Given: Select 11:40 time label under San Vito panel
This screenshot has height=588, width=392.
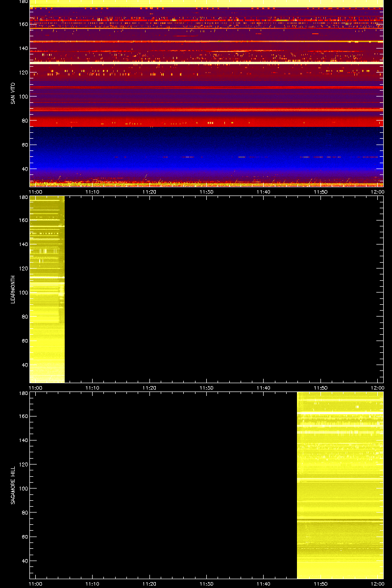Looking at the screenshot, I should [264, 192].
